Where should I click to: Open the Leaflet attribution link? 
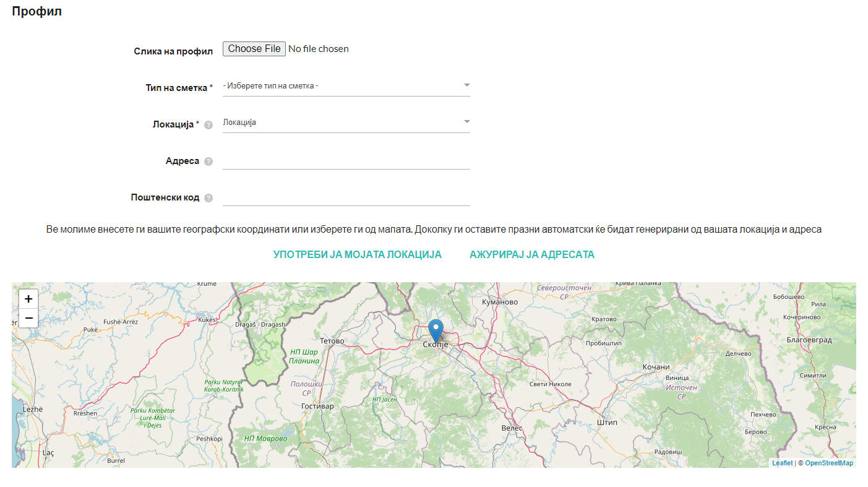[x=782, y=463]
